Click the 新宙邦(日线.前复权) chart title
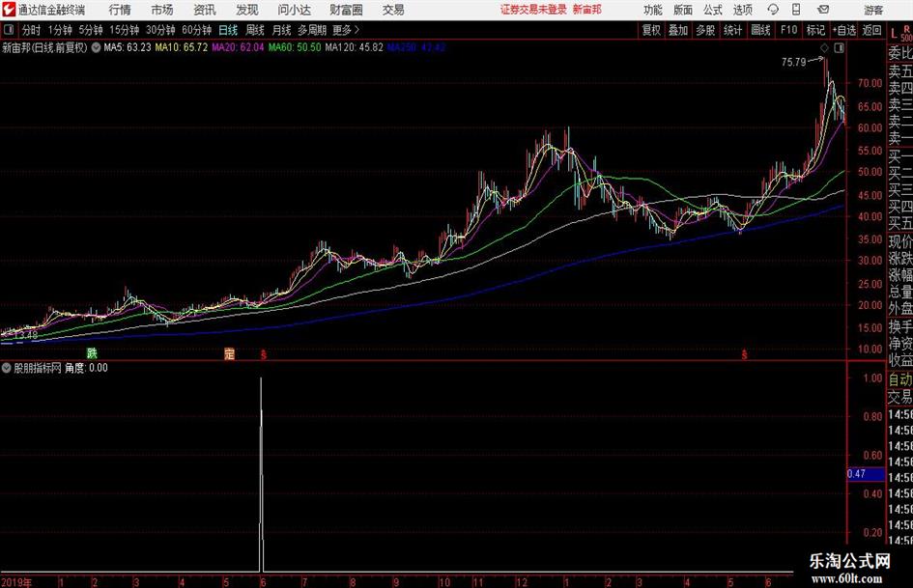 44,47
